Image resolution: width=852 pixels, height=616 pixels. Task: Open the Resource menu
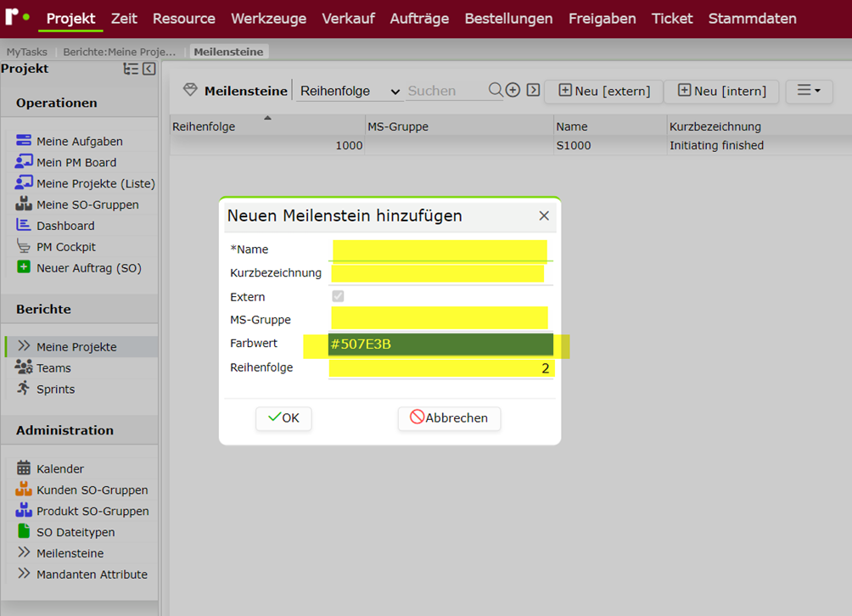183,19
